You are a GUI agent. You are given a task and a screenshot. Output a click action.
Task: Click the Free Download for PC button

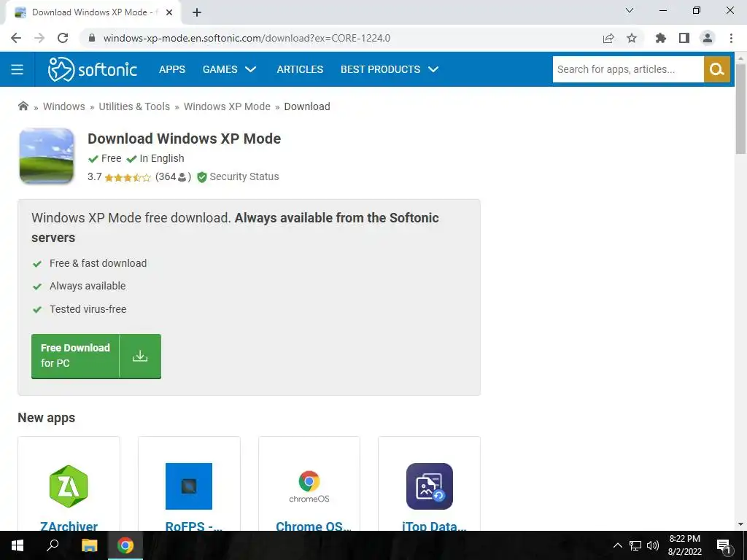pyautogui.click(x=96, y=356)
